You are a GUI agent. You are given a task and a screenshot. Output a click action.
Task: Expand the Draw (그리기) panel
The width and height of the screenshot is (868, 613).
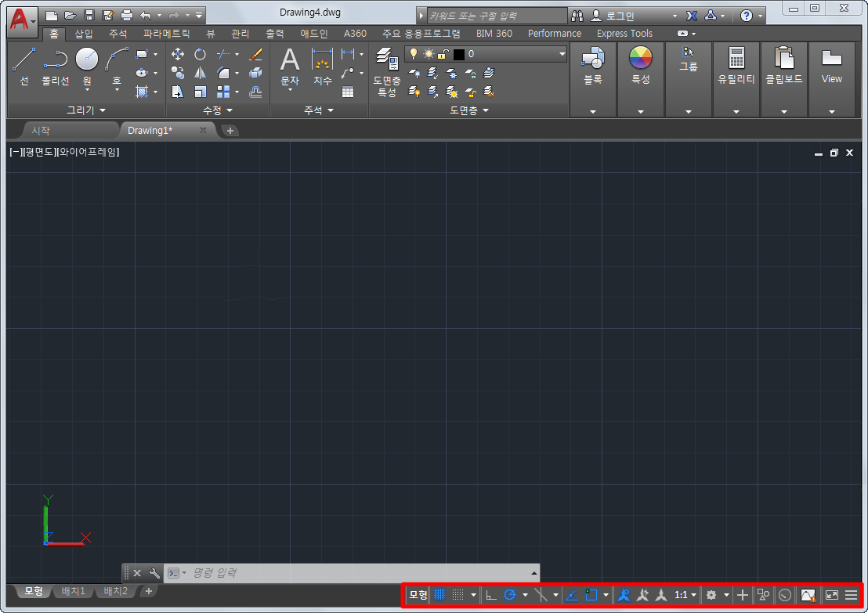click(86, 110)
